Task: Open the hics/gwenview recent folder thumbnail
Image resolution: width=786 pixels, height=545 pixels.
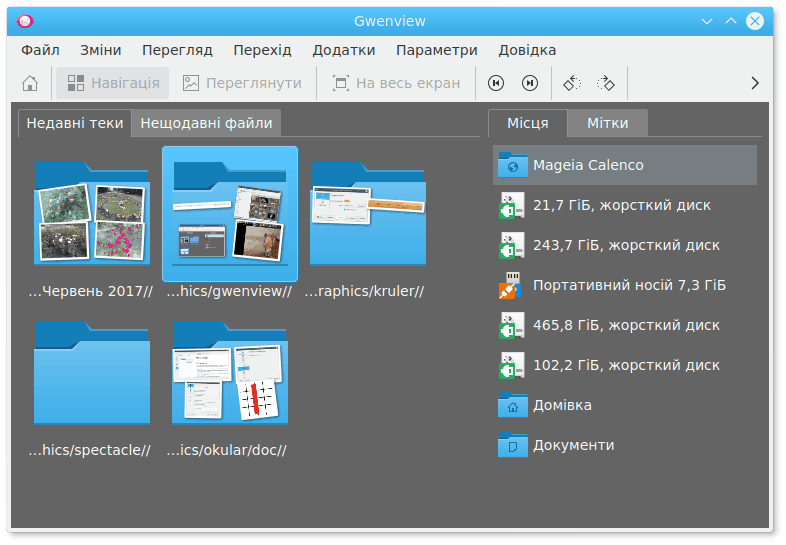Action: click(x=230, y=214)
